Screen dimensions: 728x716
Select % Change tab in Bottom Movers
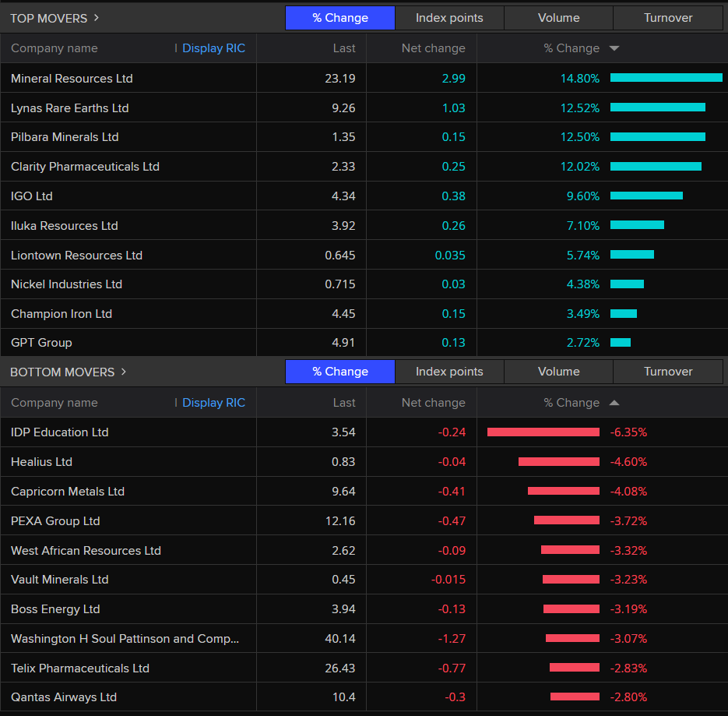(339, 372)
